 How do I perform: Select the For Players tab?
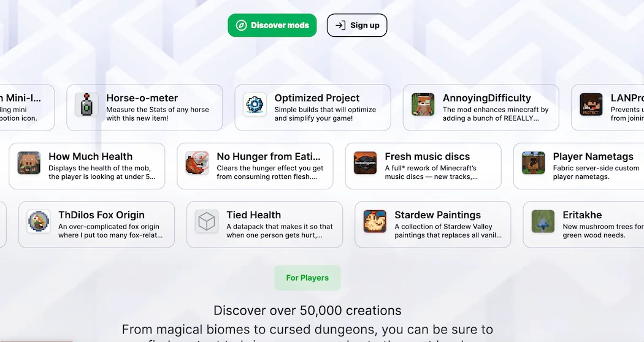(x=307, y=278)
